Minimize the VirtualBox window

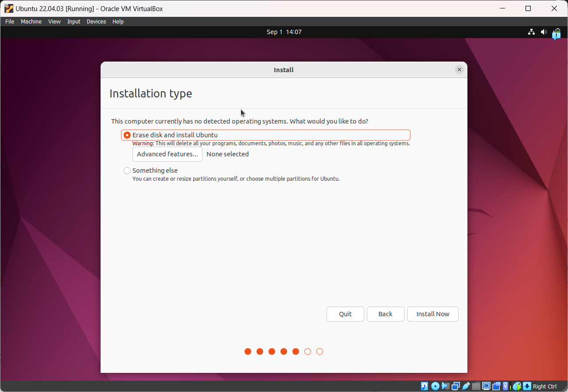pos(502,8)
